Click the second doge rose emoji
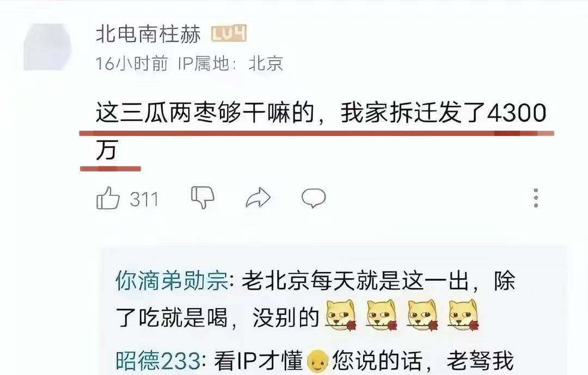 [382, 315]
